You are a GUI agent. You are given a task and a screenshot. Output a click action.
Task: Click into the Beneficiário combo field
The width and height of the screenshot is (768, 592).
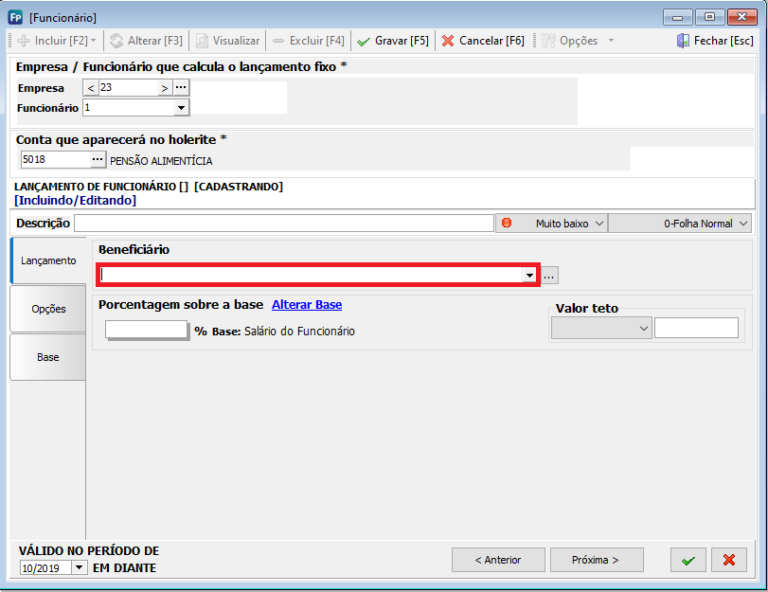pos(312,275)
